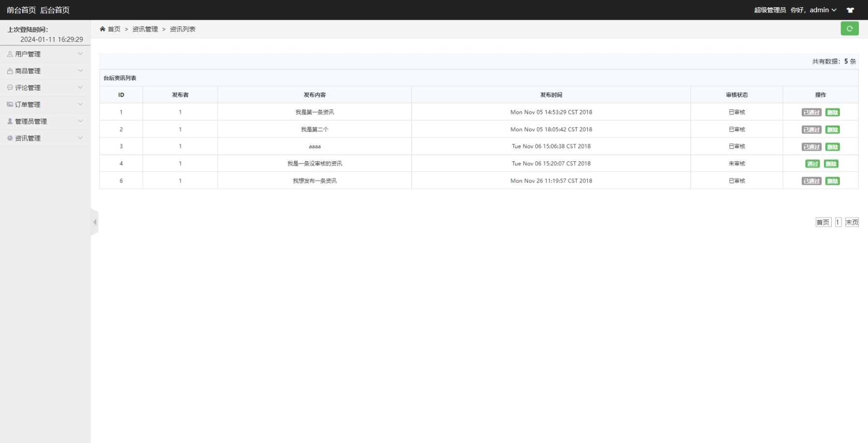Click last login time 2024-01-11 16:29:29

pyautogui.click(x=52, y=39)
